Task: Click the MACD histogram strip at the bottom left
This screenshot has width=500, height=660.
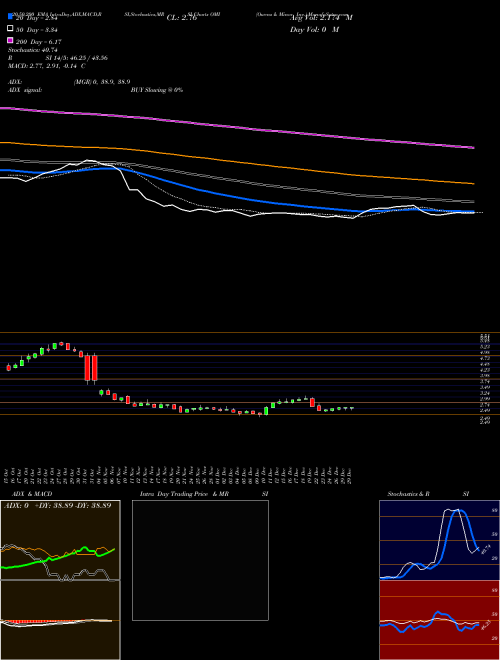Action: pos(60,620)
